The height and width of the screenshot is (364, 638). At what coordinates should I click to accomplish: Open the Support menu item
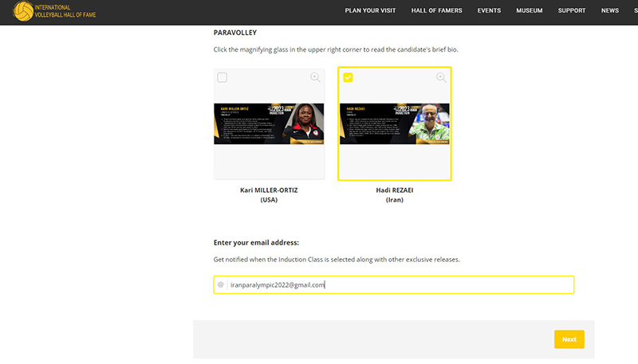coord(572,11)
